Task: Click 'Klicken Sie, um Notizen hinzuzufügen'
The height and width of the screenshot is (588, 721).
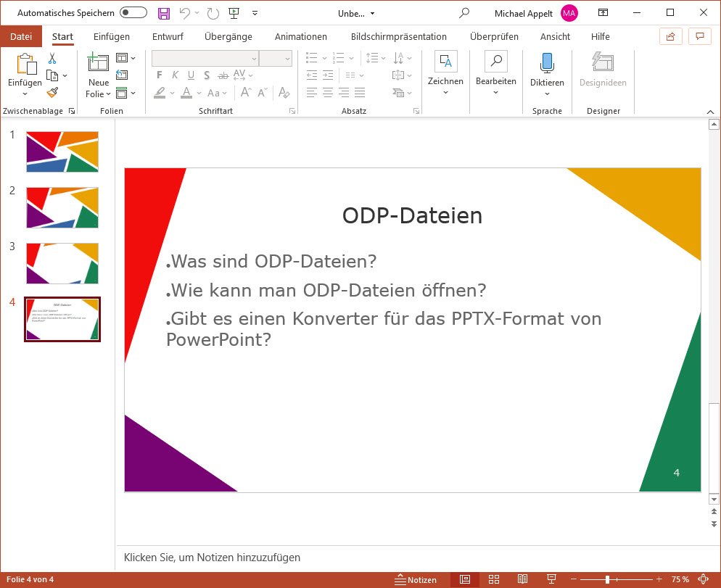Action: point(212,558)
